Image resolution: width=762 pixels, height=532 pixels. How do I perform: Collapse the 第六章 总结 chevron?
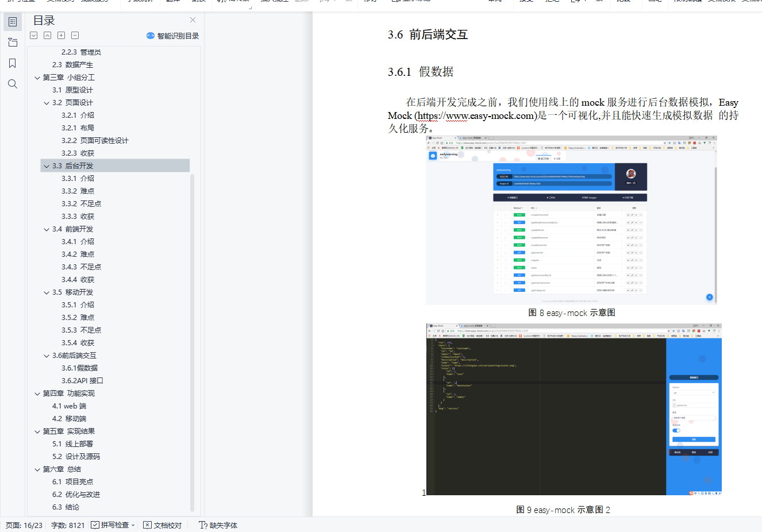tap(37, 469)
